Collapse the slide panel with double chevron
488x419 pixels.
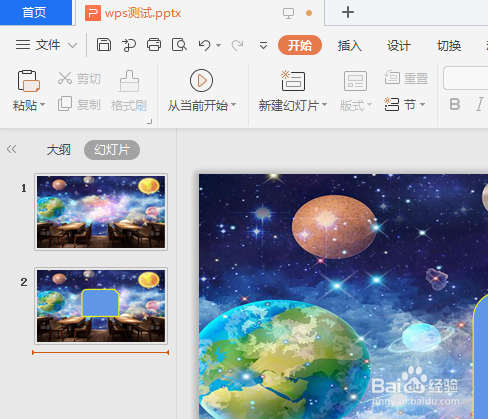[11, 149]
